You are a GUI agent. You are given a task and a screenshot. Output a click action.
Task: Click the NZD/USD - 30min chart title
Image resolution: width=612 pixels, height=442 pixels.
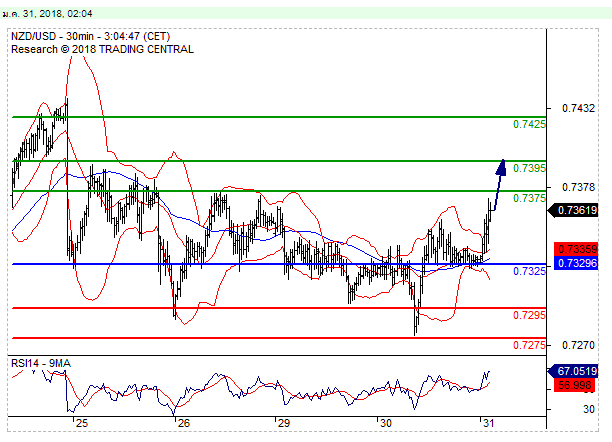coord(91,37)
